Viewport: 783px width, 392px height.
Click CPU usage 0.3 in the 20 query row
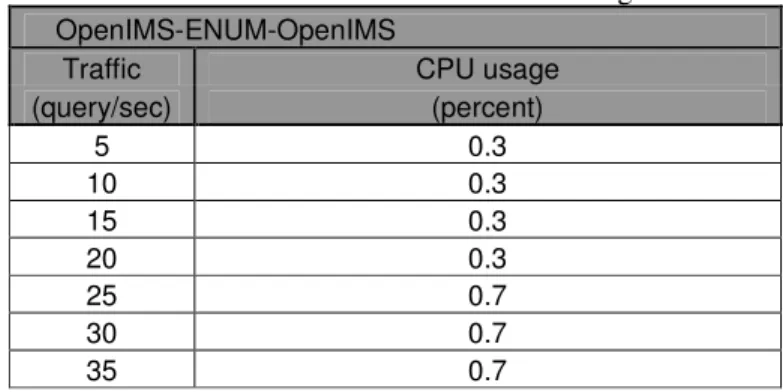point(487,257)
